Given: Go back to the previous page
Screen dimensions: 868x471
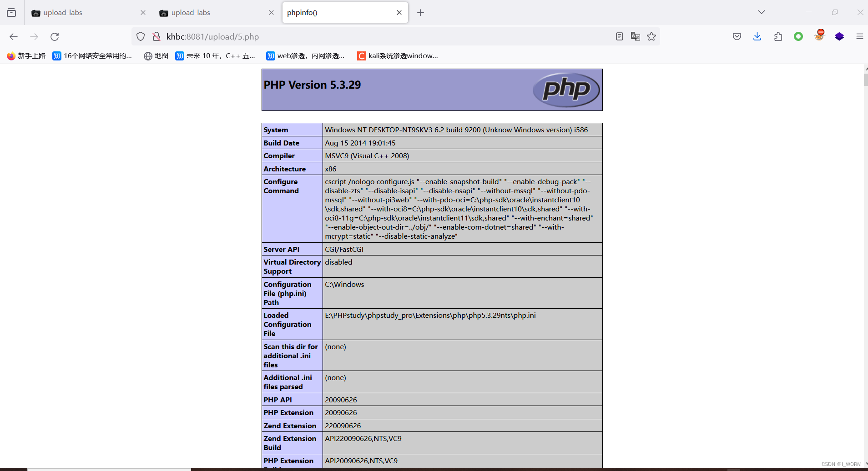Looking at the screenshot, I should [x=14, y=37].
